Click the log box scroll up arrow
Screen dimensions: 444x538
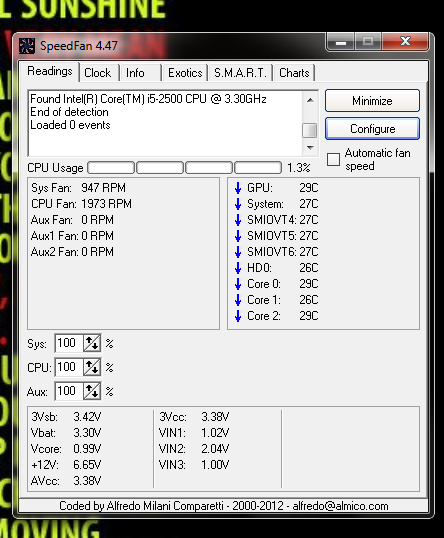(310, 100)
